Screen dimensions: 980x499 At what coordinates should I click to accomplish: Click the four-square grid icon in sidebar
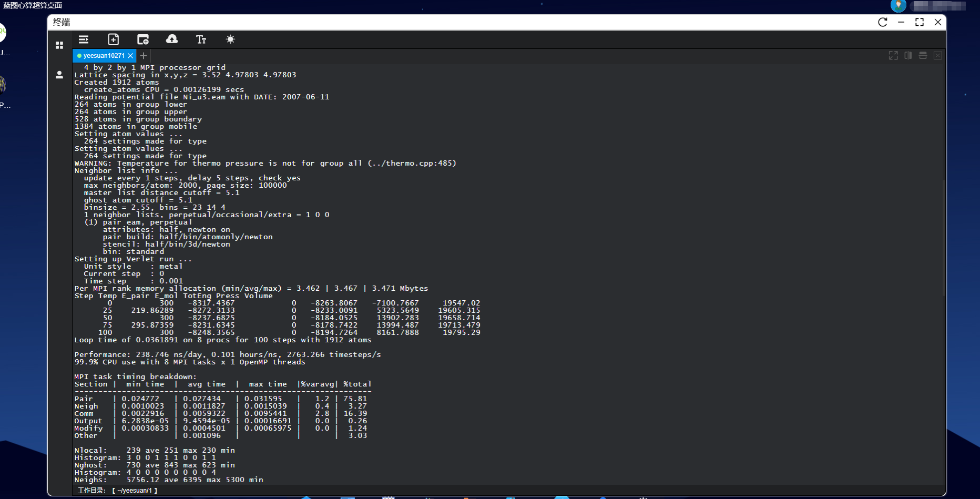[59, 45]
